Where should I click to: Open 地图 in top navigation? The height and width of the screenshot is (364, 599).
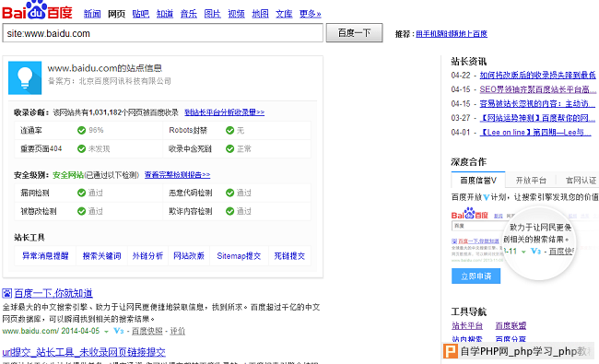tap(260, 14)
